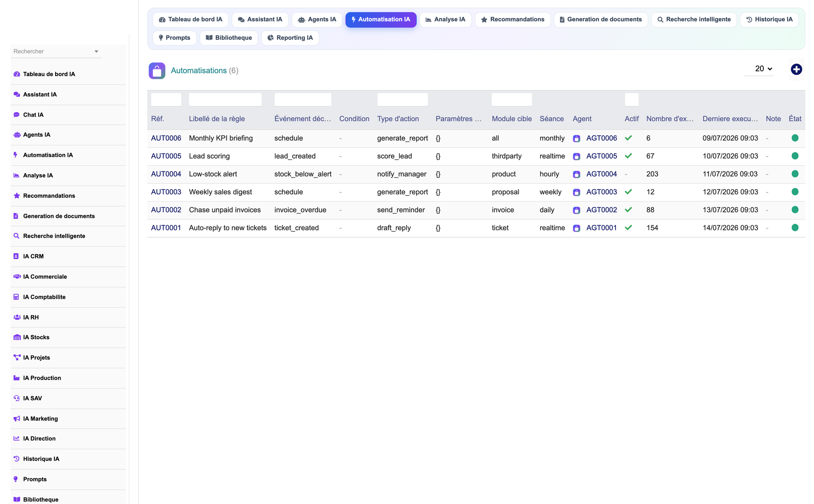Toggle Actif checkmark for Monthly KPI briefing
The width and height of the screenshot is (814, 504).
point(628,138)
